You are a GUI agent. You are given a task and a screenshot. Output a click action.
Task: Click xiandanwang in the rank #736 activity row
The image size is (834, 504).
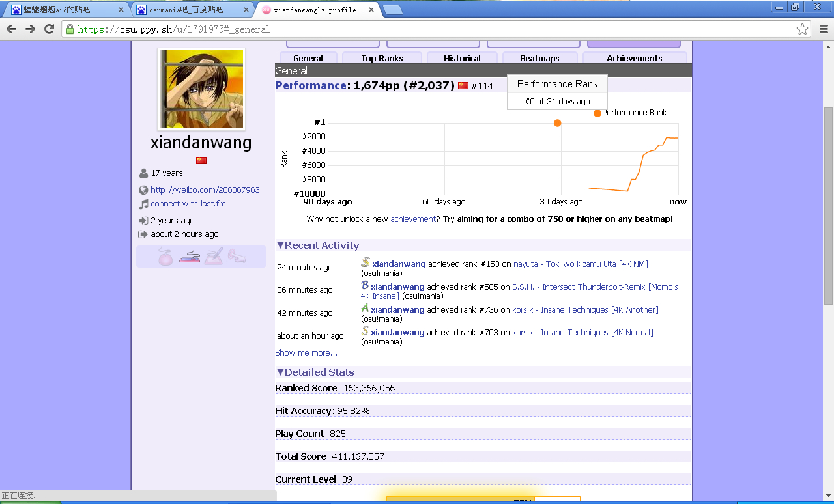point(397,309)
